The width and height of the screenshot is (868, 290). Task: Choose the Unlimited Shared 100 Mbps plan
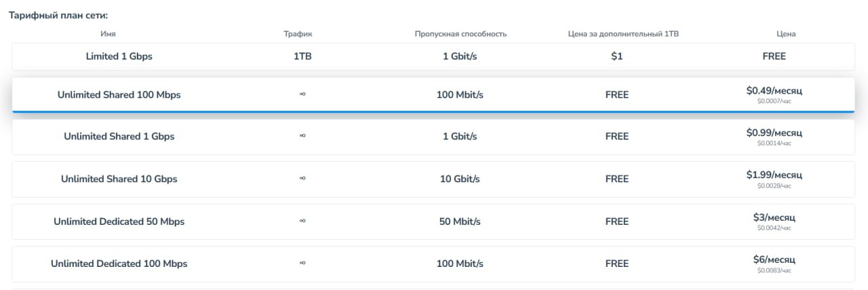coord(119,95)
